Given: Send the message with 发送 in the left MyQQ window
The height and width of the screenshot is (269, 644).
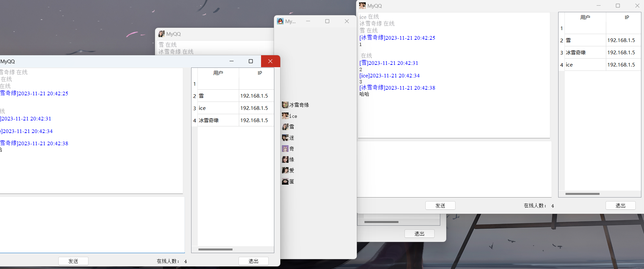Looking at the screenshot, I should pyautogui.click(x=73, y=261).
